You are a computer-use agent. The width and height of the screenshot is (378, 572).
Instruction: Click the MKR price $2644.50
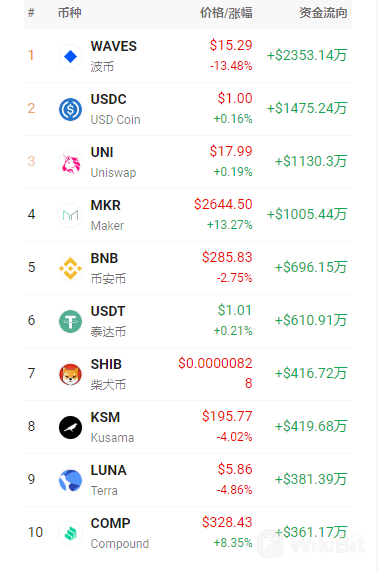click(x=223, y=204)
